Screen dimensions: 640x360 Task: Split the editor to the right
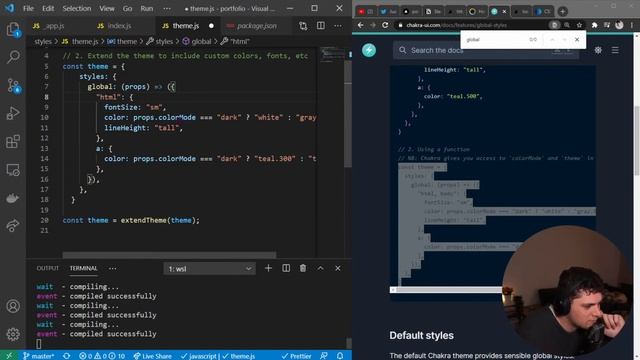click(321, 26)
